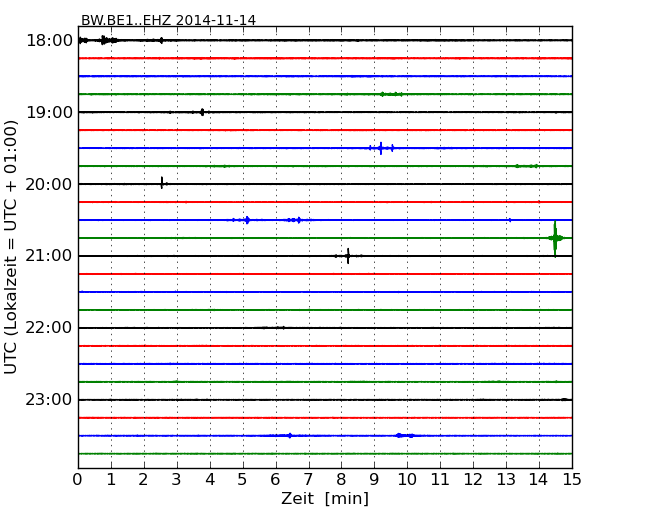Viewport: 650px width, 520px height.
Task: Click the x-axis tick label 15
Action: [x=572, y=479]
